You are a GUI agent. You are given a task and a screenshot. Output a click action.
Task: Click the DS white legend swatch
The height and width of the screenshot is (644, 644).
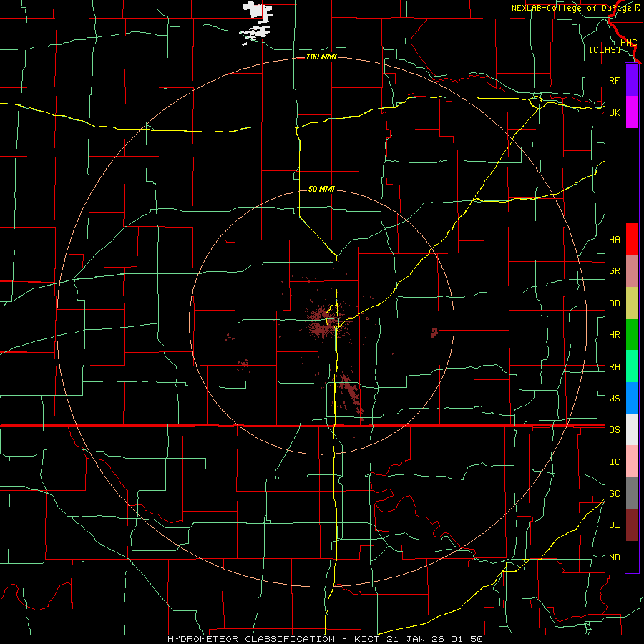(632, 429)
